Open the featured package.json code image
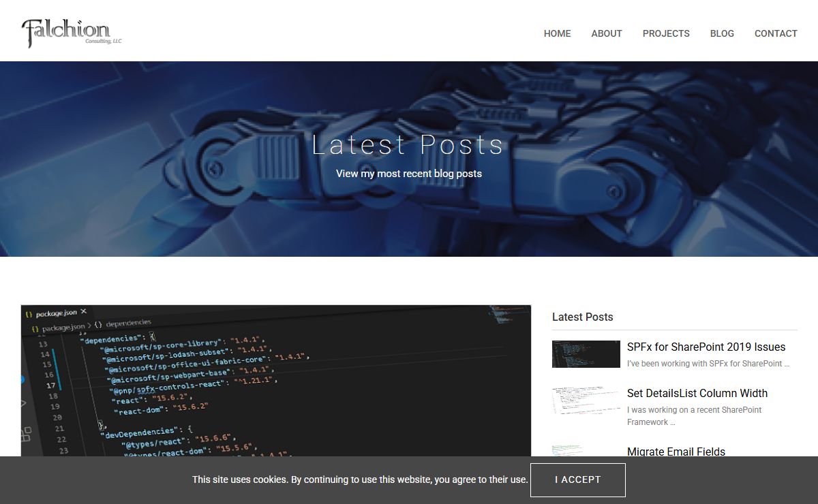 pyautogui.click(x=275, y=380)
